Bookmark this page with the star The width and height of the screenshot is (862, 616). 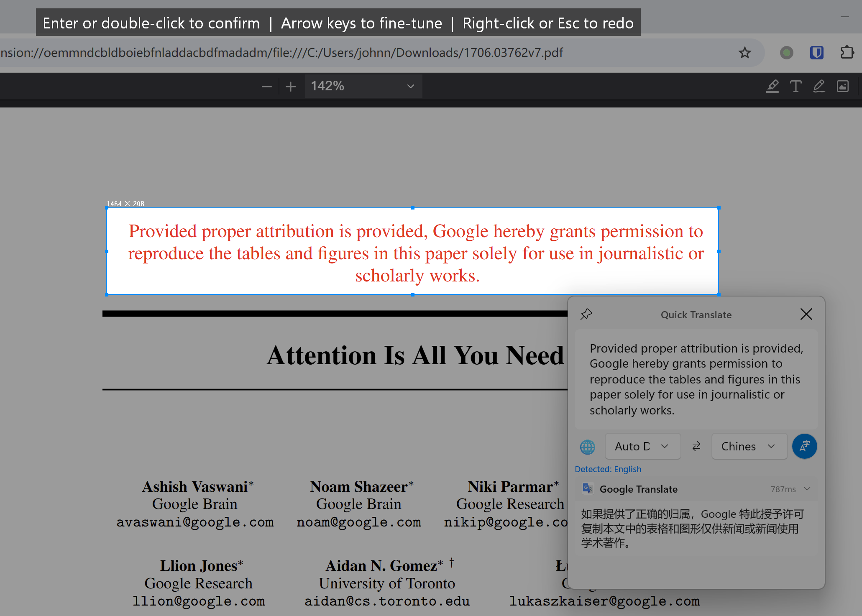[744, 53]
